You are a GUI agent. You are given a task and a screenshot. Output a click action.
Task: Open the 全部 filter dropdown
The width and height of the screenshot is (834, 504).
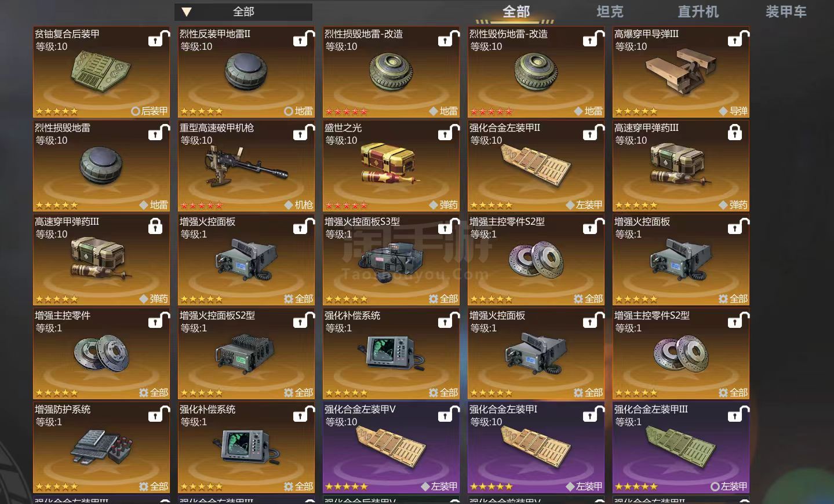point(243,12)
